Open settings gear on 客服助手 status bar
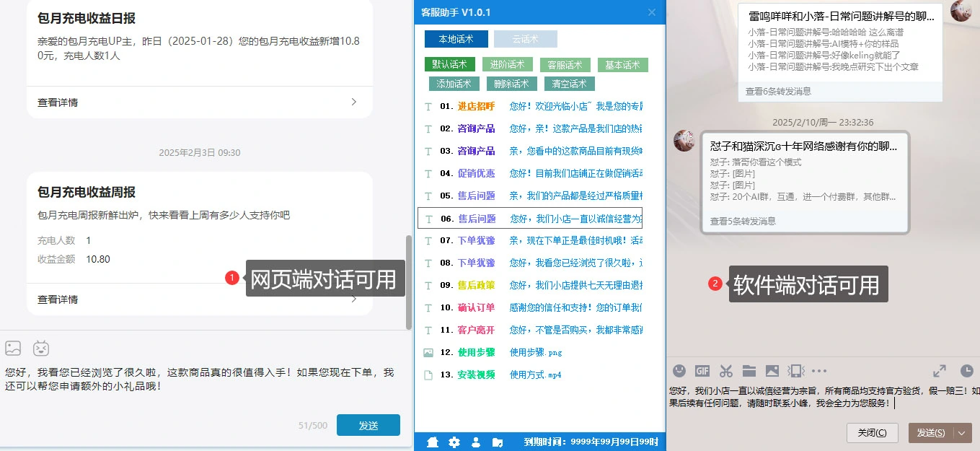980x451 pixels. coord(453,442)
